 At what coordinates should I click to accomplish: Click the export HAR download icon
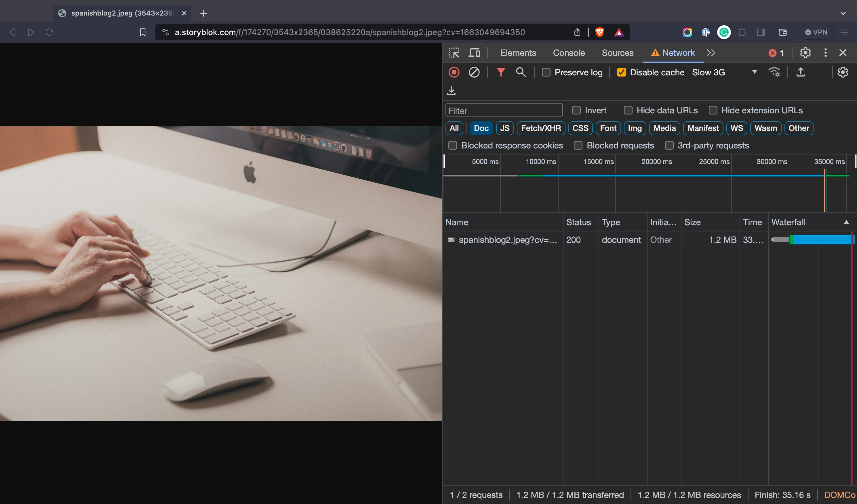(451, 91)
